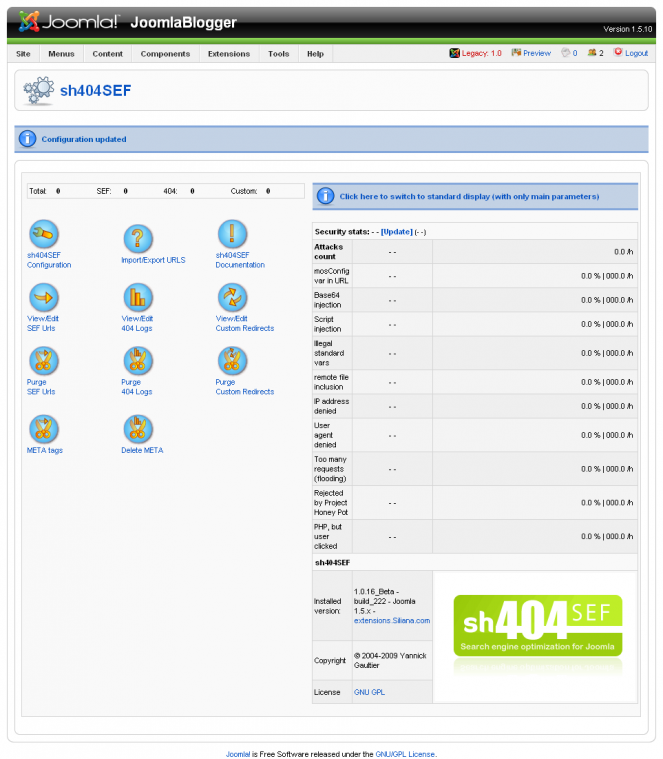Click sh404SEF Documentation text link
Viewport: 663px width, 759px height.
240,260
